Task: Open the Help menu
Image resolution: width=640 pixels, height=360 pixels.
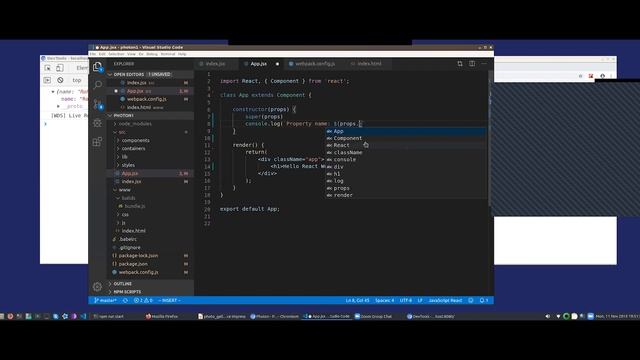Action: (182, 54)
